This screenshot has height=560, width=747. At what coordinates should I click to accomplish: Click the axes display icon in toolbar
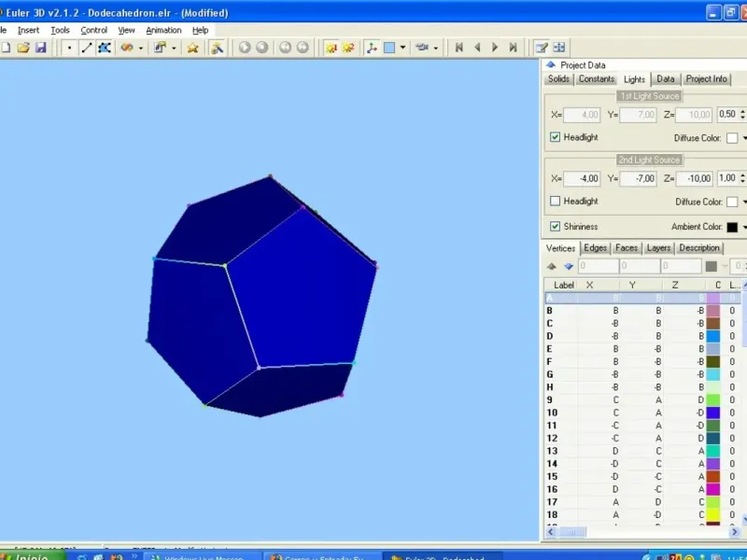click(372, 48)
